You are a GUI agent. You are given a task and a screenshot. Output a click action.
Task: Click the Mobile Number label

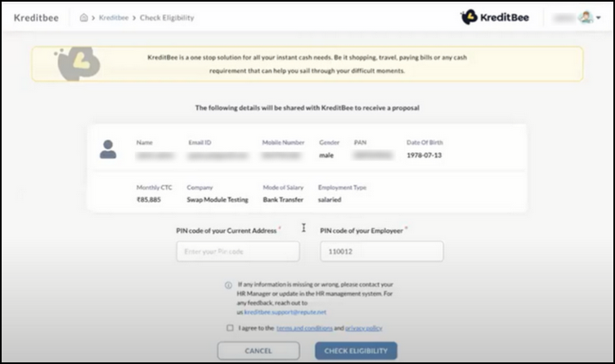pyautogui.click(x=283, y=142)
